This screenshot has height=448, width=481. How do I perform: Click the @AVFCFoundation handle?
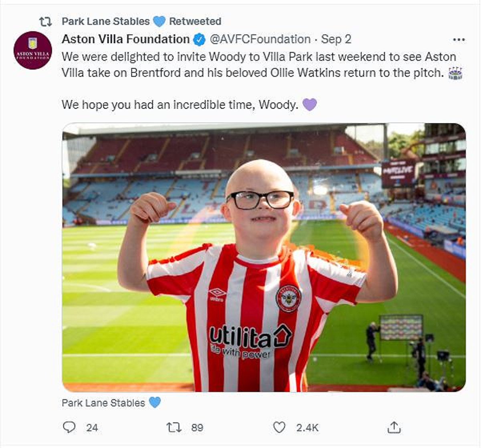(260, 39)
